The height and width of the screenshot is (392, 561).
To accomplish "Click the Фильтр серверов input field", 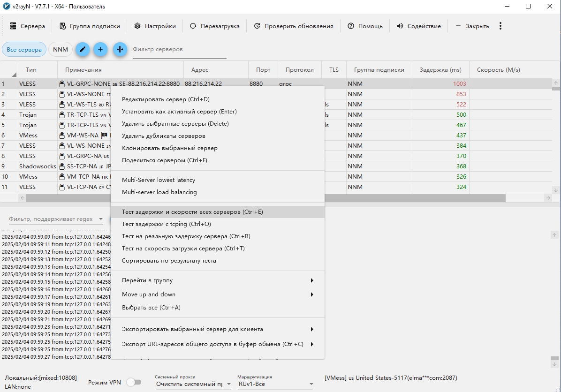I will 179,50.
